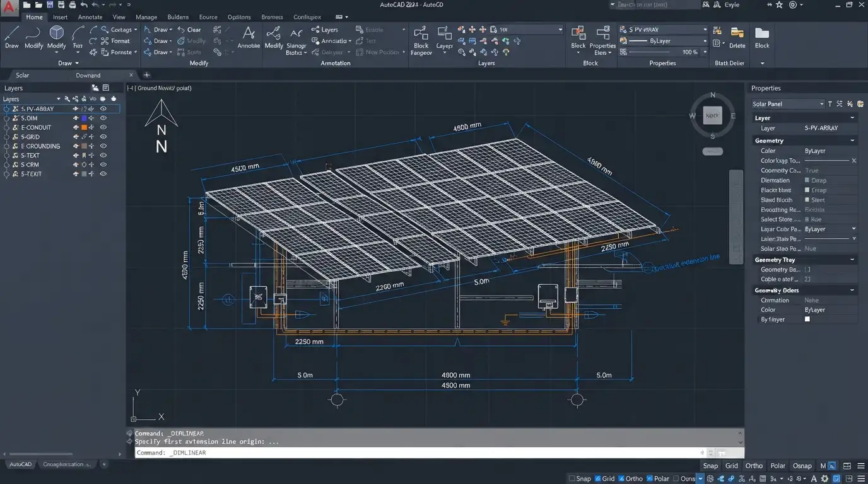868x484 pixels.
Task: Activate the Annotate text tool
Action: pos(249,37)
